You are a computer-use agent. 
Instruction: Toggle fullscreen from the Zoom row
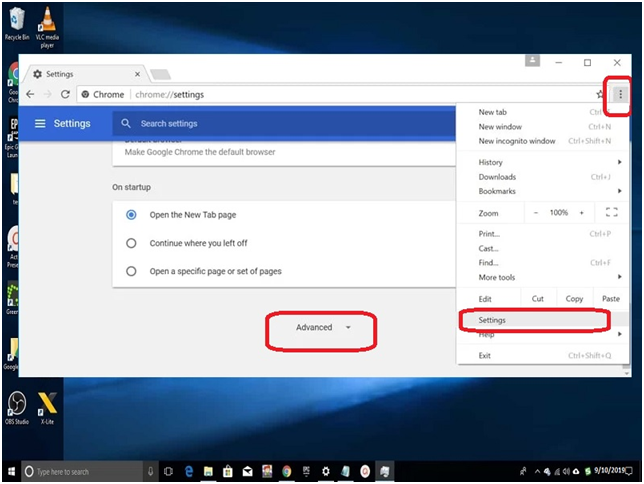pos(612,212)
